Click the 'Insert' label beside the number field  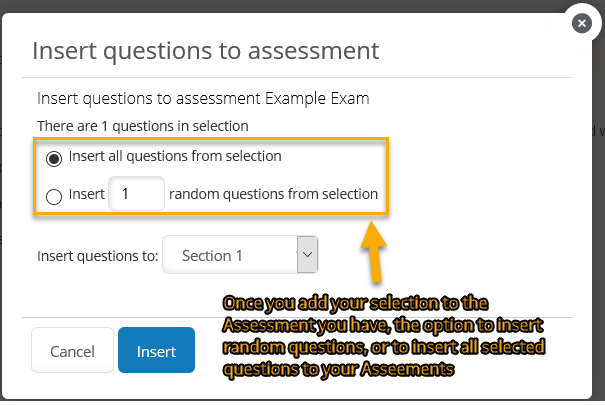pos(87,194)
